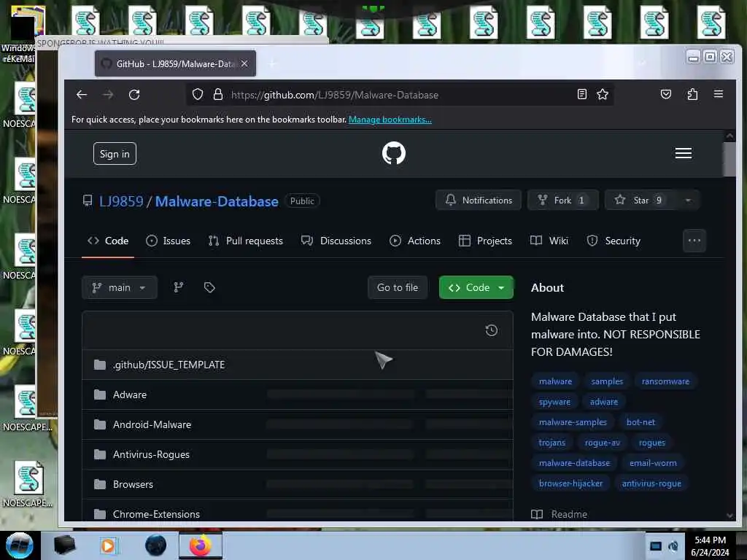Click the spyware topic tag
The width and height of the screenshot is (747, 560).
point(554,402)
